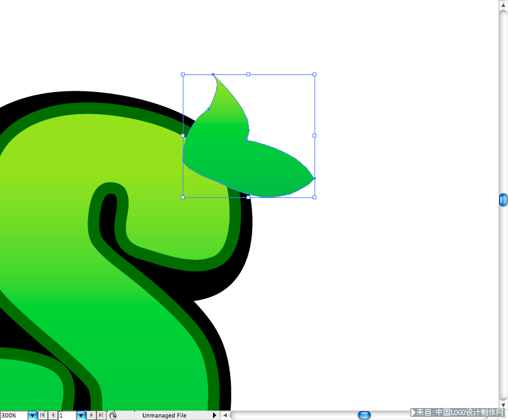Click the right-middle bounding box handle
508x420 pixels.
pyautogui.click(x=315, y=136)
